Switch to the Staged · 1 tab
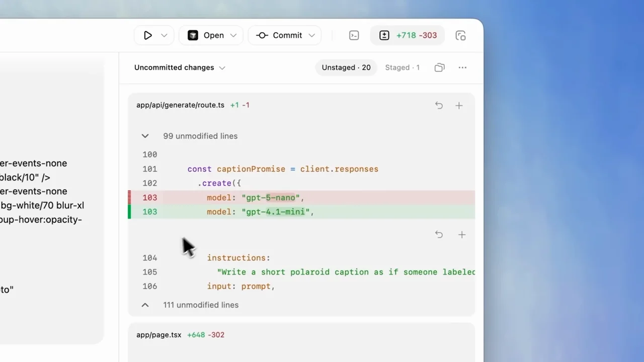This screenshot has height=362, width=644. 402,67
